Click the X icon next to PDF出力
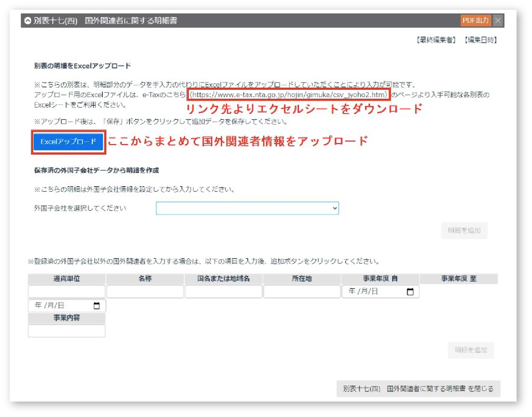The width and height of the screenshot is (532, 417). tap(498, 20)
